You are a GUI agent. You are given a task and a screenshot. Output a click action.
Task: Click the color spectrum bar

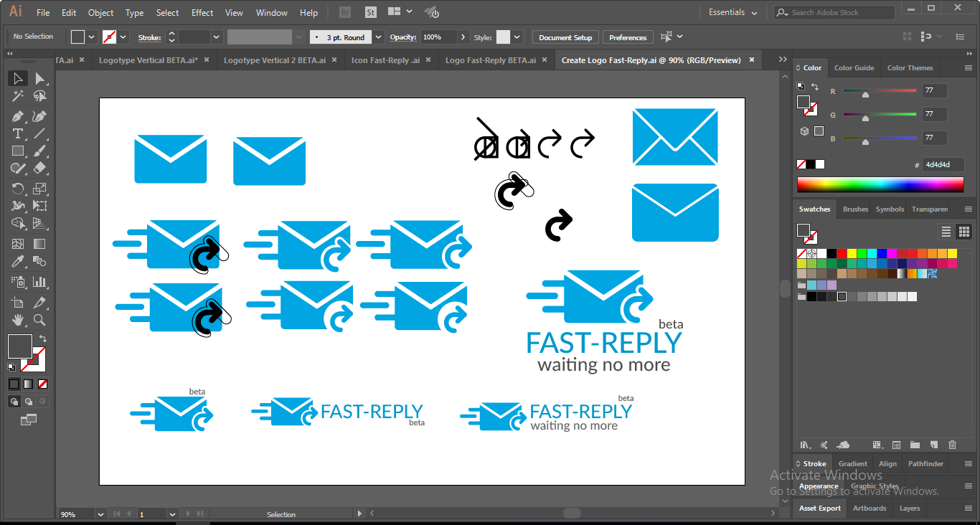tap(880, 185)
